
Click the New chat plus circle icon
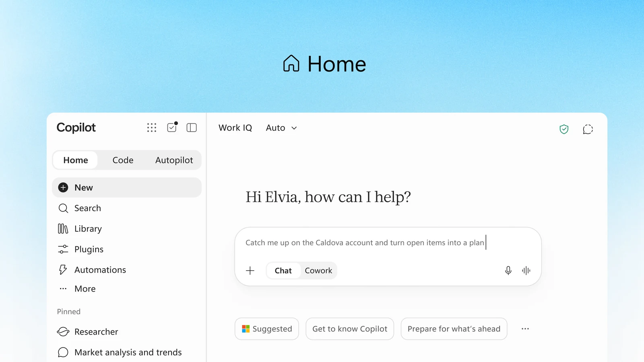63,187
